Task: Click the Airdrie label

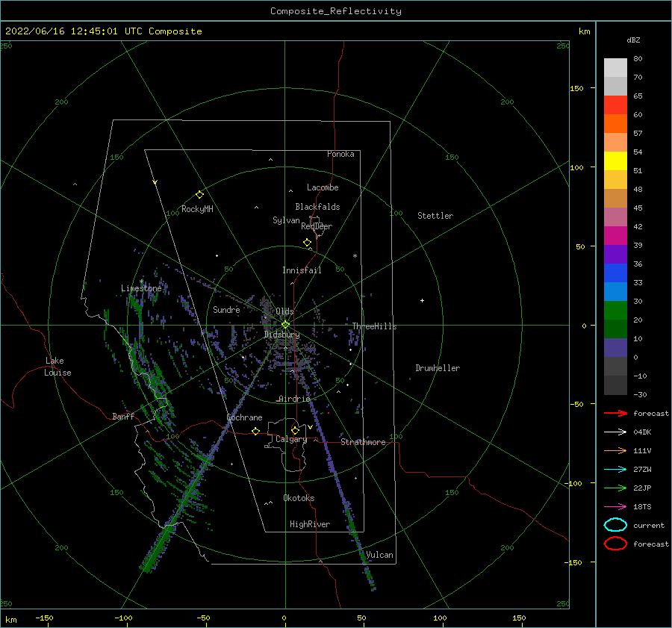Action: tap(294, 399)
